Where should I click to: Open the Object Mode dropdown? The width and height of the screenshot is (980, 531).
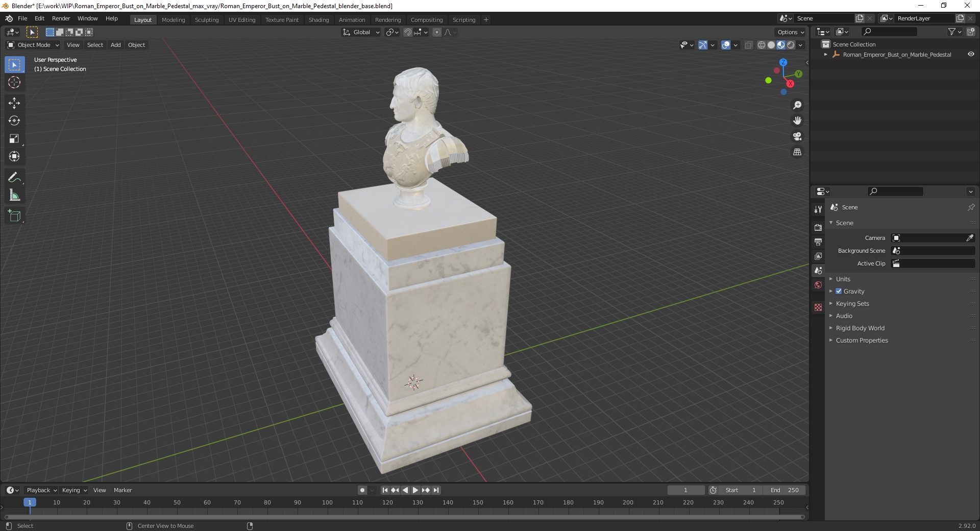coord(33,45)
